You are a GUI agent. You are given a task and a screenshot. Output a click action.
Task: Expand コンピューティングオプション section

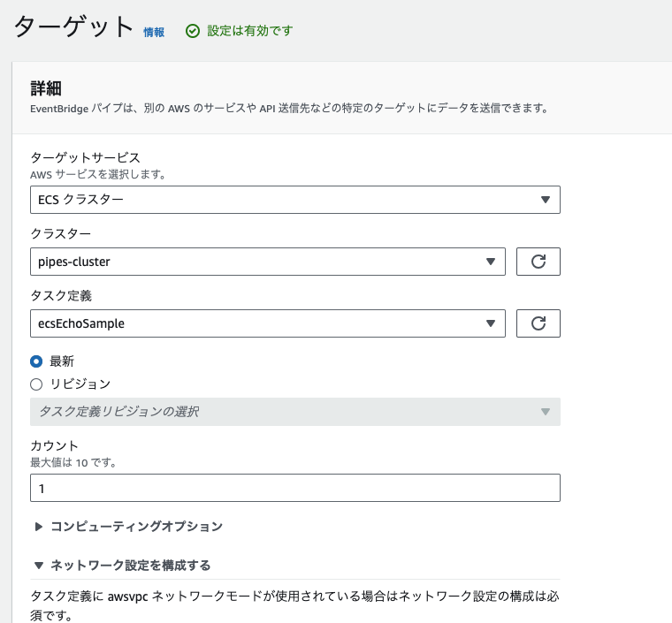coord(136,526)
